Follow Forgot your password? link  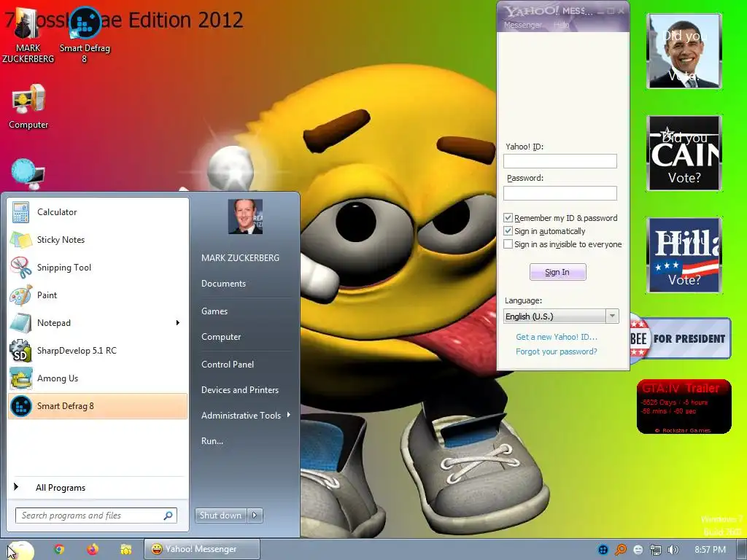click(556, 351)
